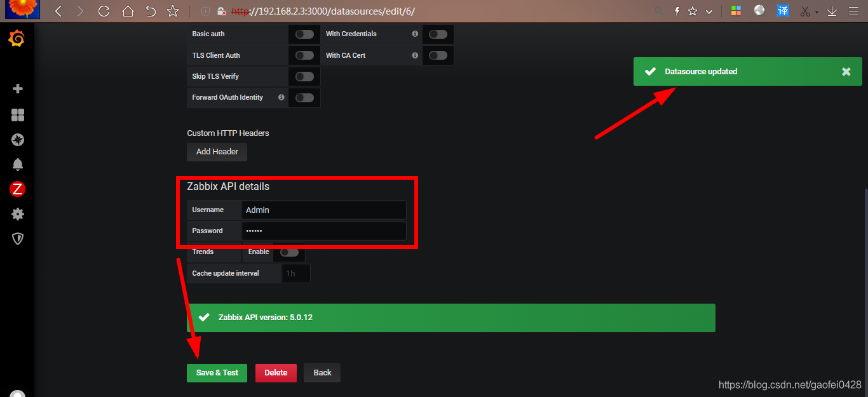The image size is (868, 397).
Task: Click the insecure site lock icon
Action: (x=222, y=11)
